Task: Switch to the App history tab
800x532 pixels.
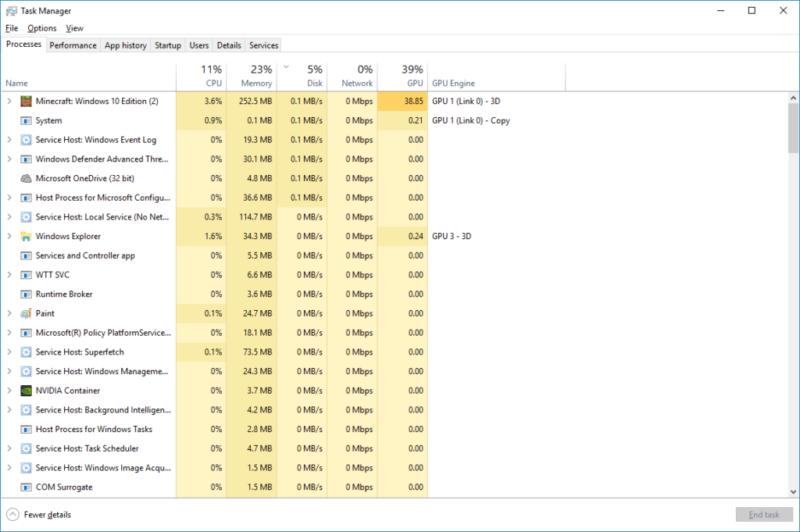Action: [x=126, y=45]
